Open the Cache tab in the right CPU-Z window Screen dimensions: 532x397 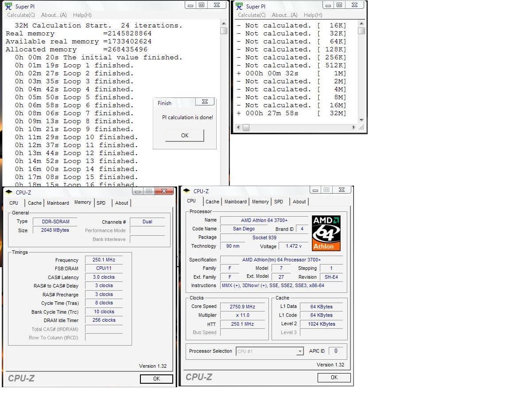coord(212,202)
